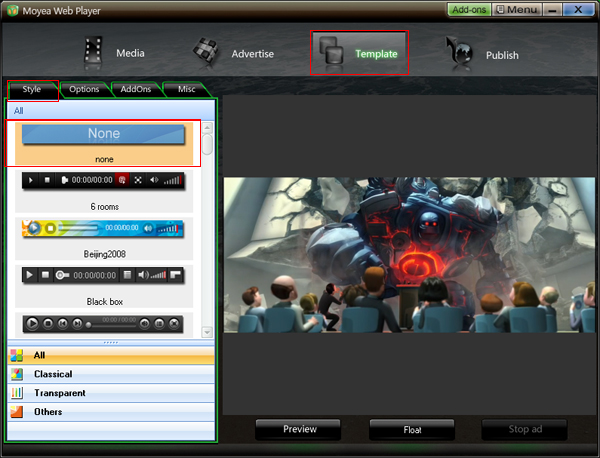Click speaker icon in Beijing2008 skin

click(x=148, y=228)
